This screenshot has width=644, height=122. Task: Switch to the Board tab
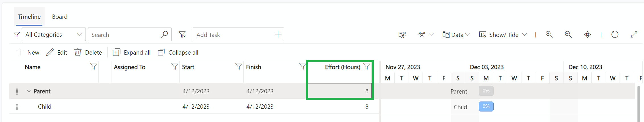(60, 17)
